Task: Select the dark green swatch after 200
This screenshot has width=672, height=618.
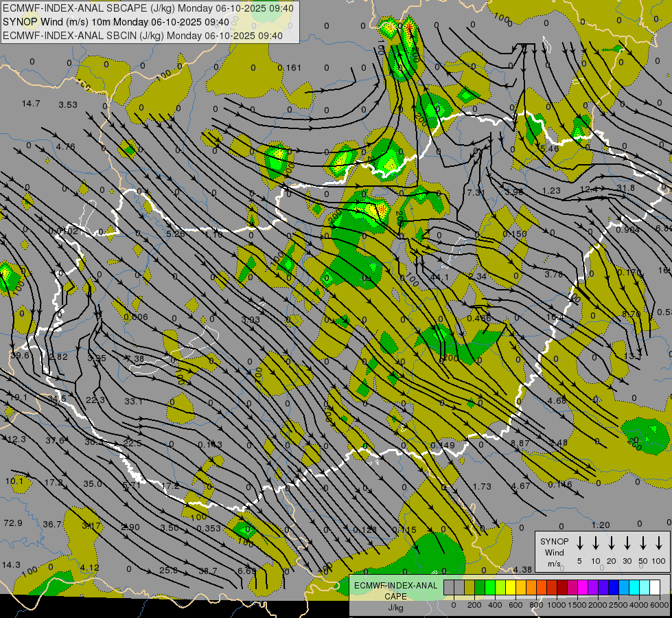Action: click(x=480, y=587)
